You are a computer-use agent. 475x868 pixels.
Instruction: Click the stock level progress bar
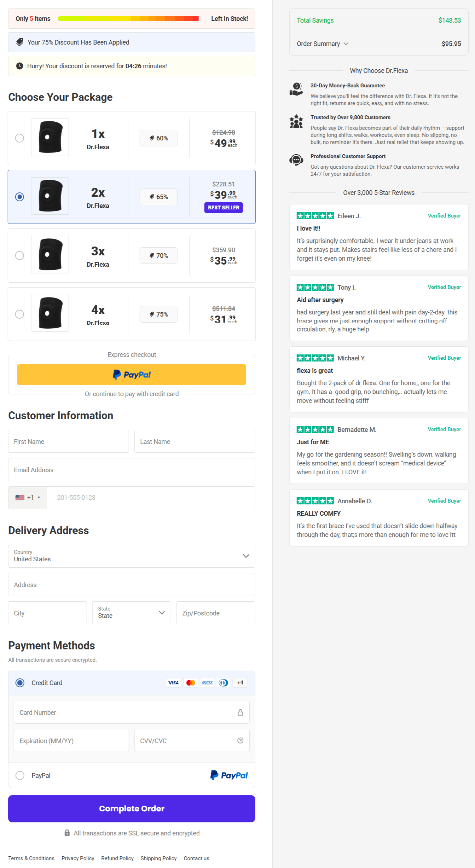coord(128,18)
